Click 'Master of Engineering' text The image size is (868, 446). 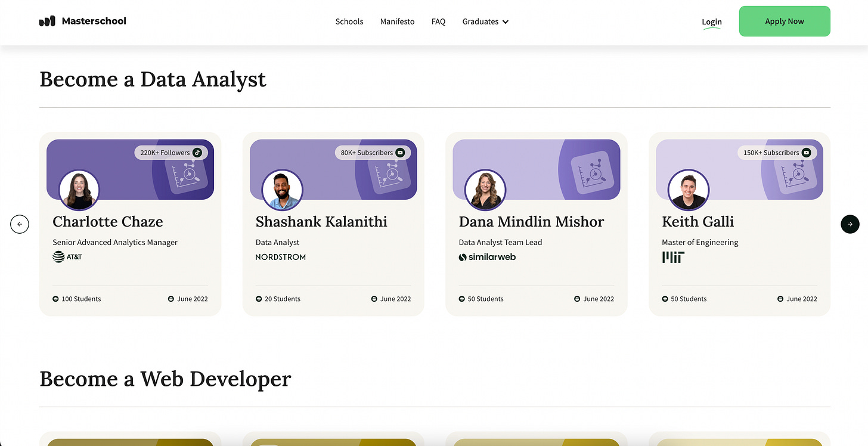click(700, 242)
